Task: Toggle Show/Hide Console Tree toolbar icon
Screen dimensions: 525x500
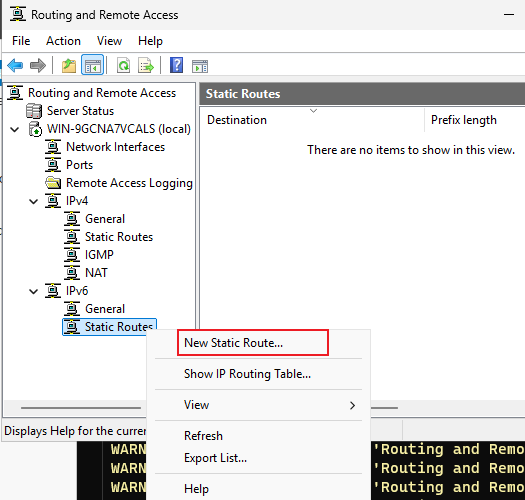Action: pyautogui.click(x=93, y=65)
